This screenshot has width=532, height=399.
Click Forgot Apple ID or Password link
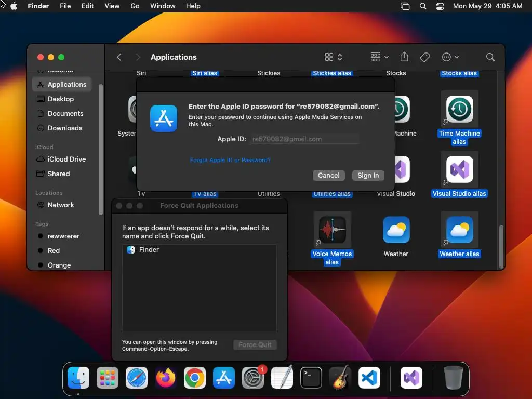(230, 160)
